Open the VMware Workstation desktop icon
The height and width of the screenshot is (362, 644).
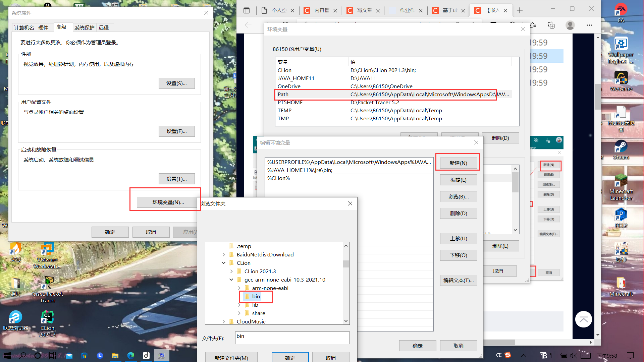click(47, 255)
